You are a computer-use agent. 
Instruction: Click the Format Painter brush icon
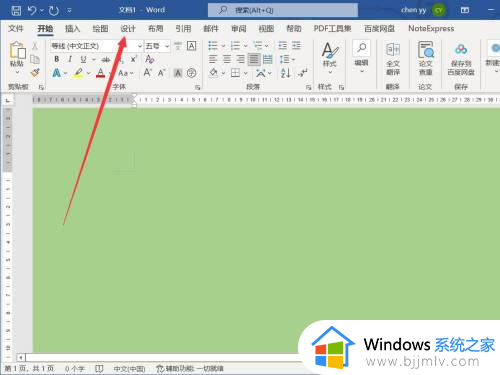pos(35,72)
